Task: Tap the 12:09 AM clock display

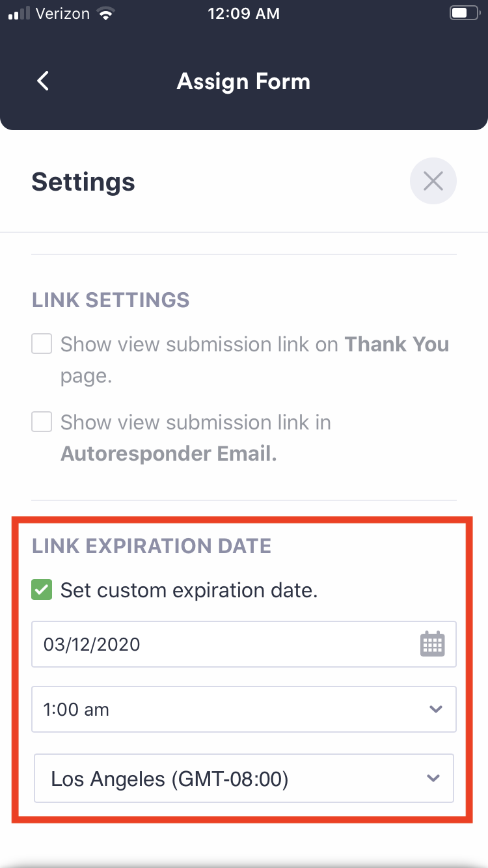Action: pos(244,12)
